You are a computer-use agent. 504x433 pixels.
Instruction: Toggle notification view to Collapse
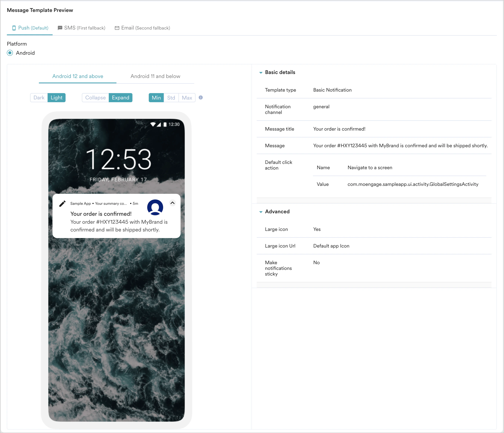pyautogui.click(x=95, y=98)
